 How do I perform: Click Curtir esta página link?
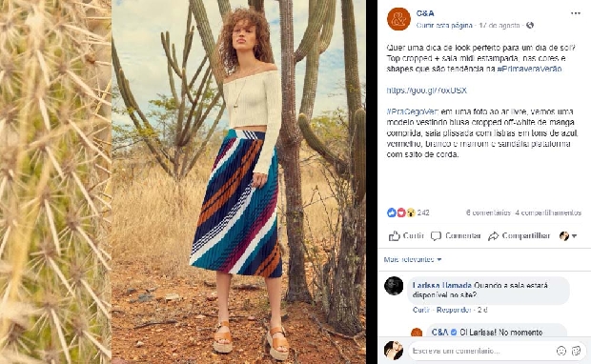(444, 25)
